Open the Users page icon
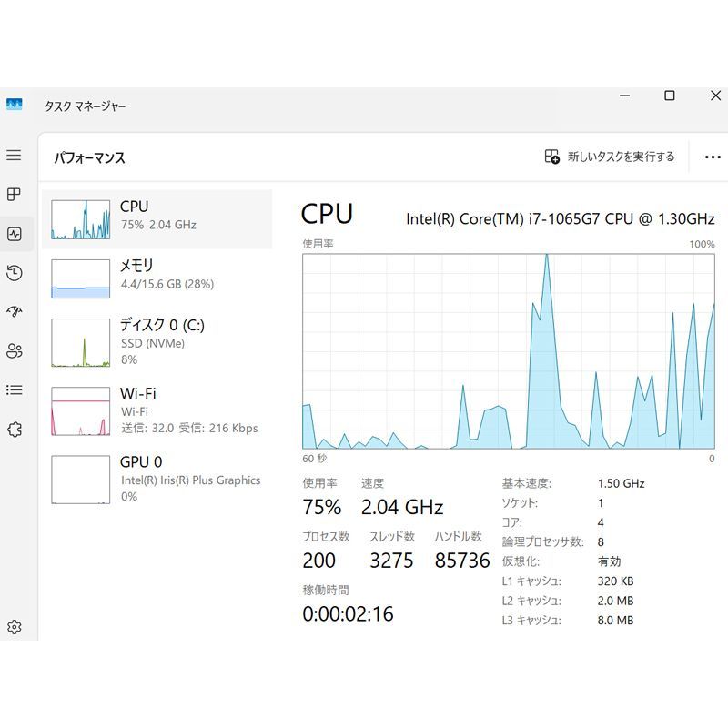This screenshot has width=728, height=728. coord(15,351)
